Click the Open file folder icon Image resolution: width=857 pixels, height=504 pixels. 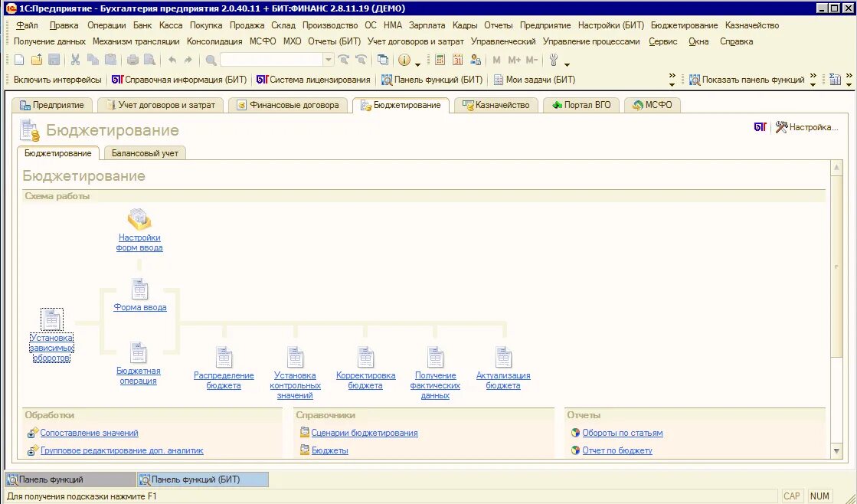[x=37, y=61]
